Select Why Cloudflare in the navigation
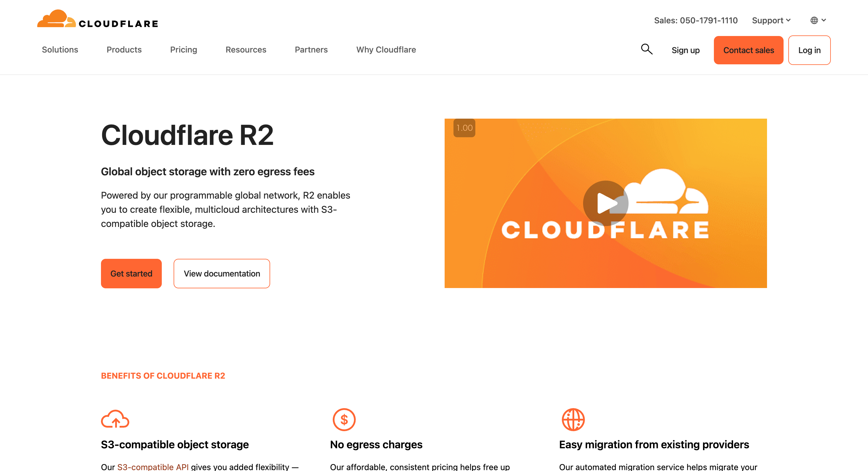 tap(386, 50)
